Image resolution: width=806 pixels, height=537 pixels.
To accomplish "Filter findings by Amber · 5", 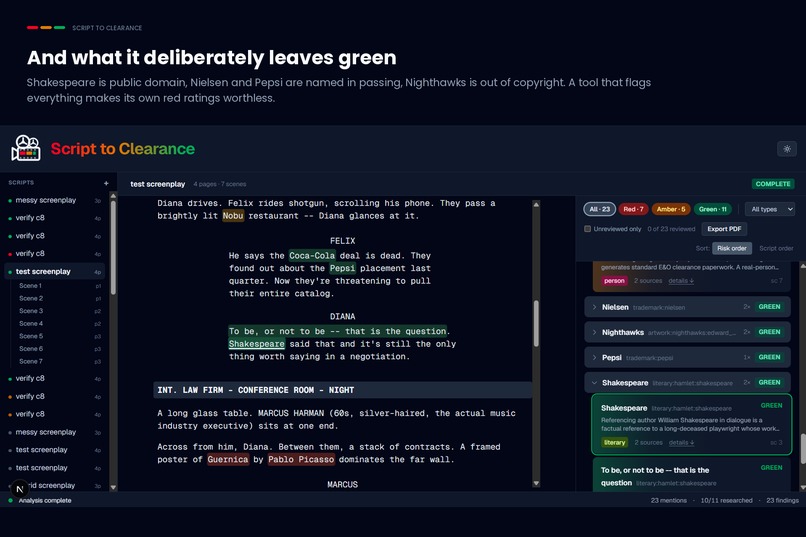I will point(671,209).
